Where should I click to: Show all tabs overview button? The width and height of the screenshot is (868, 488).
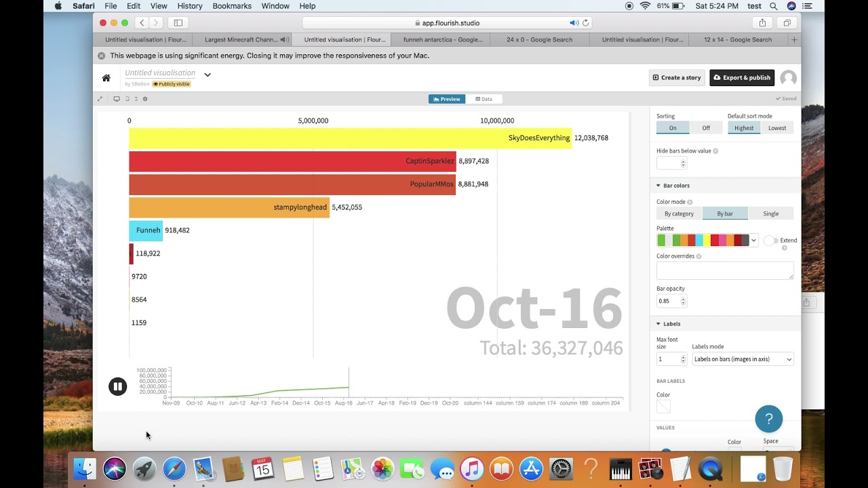(x=787, y=23)
